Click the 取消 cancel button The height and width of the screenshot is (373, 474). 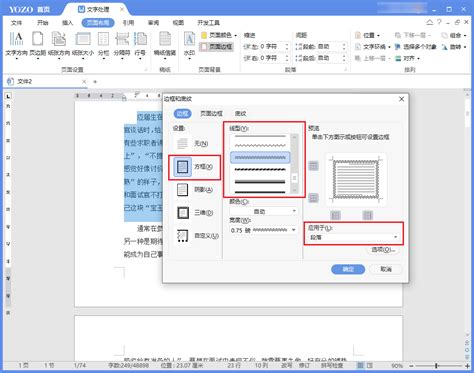tap(386, 269)
